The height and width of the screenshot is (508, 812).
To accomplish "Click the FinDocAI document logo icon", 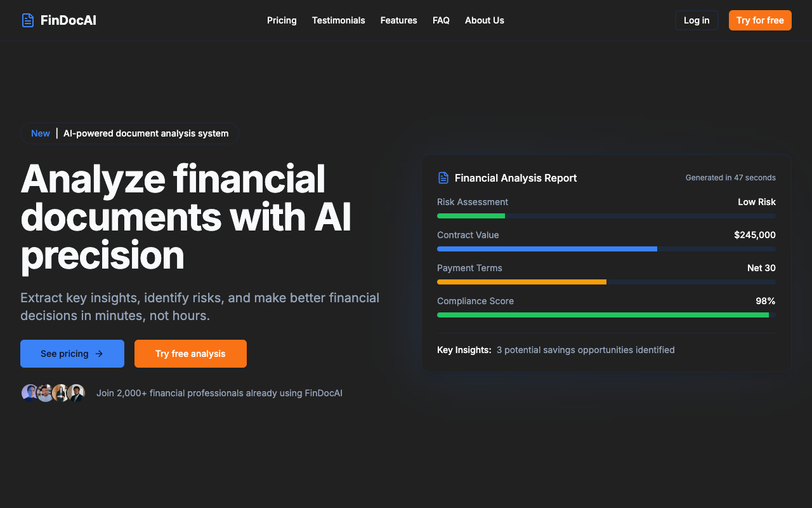I will click(x=28, y=20).
